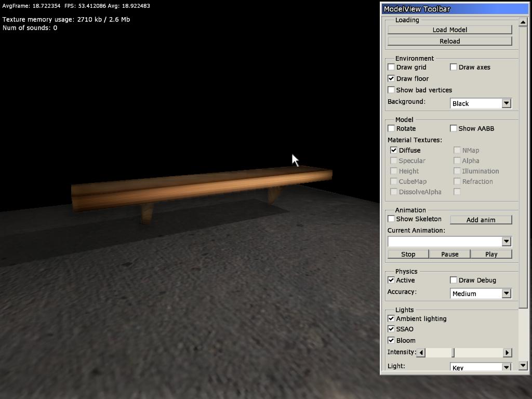This screenshot has height=399, width=532.
Task: Toggle Show Skeleton checkbox
Action: tap(391, 219)
